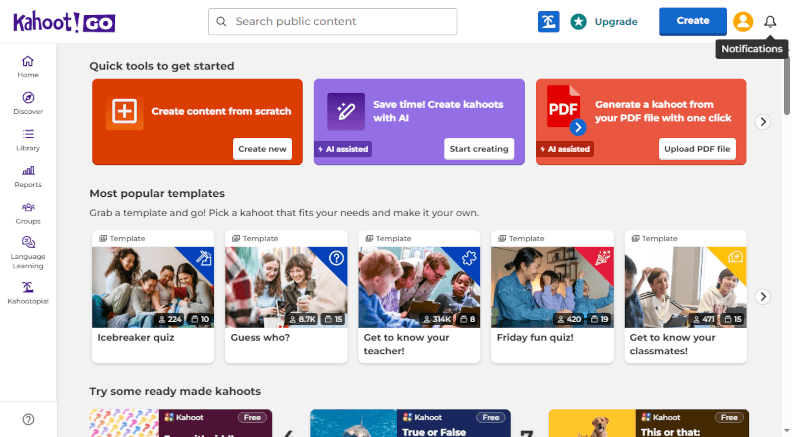Screen dimensions: 792x437
Task: Click the question mark badge on Guess who?
Action: pos(336,258)
